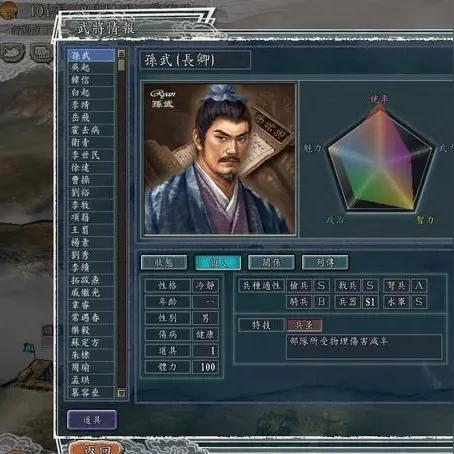Select 孫武 in the officer list
Viewport: 454px width, 454px height.
[x=91, y=55]
